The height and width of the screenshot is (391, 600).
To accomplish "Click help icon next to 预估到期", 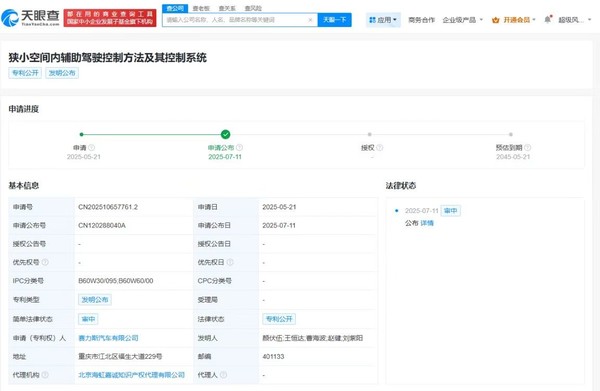I will point(528,148).
